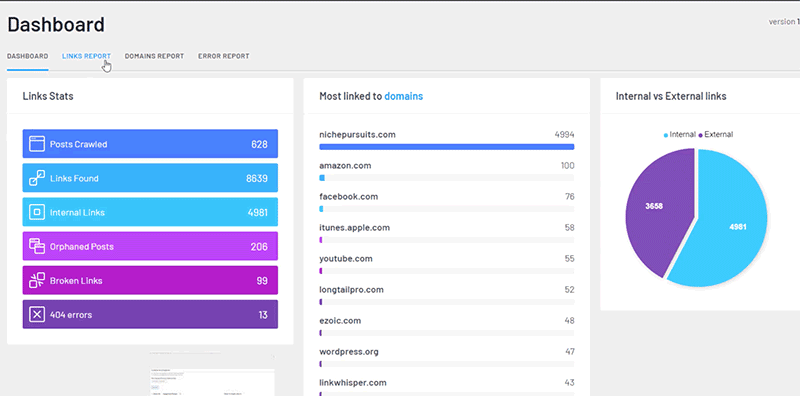Open the Links Report tab

(x=86, y=56)
